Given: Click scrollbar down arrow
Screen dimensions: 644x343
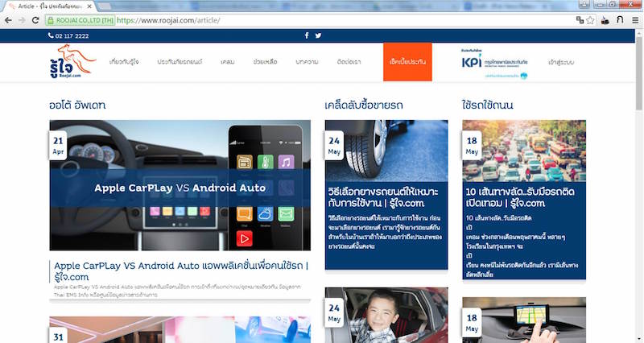Looking at the screenshot, I should coord(639,339).
